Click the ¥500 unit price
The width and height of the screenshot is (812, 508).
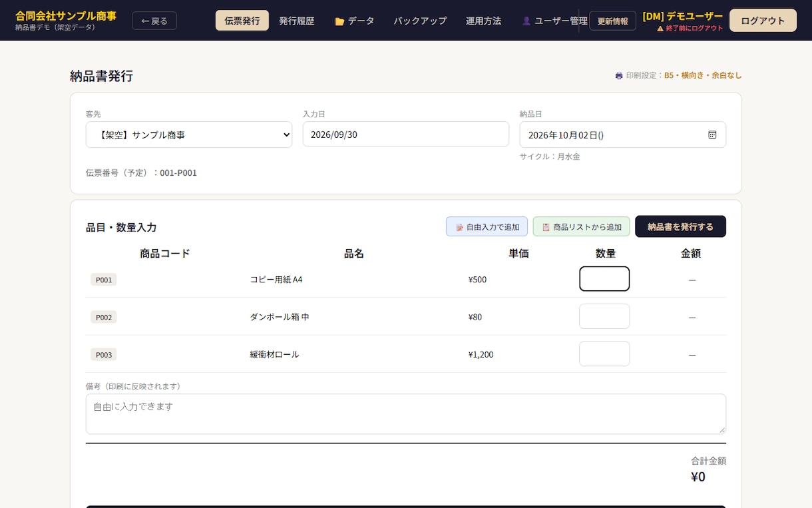click(x=477, y=280)
